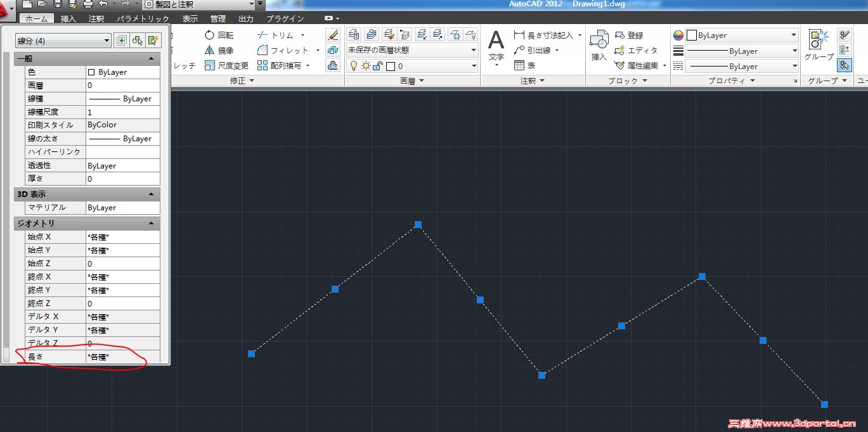The image size is (868, 432).
Task: Open the 表示 ribbon tab
Action: 190,19
